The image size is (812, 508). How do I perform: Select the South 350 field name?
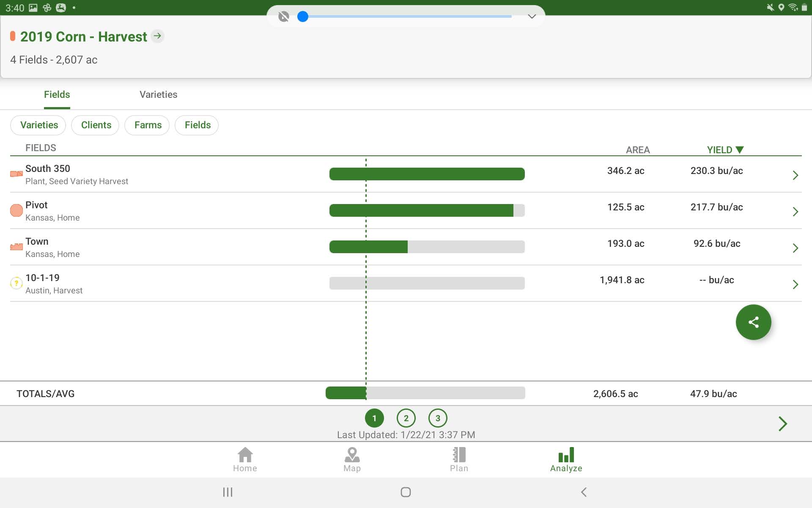click(x=48, y=168)
